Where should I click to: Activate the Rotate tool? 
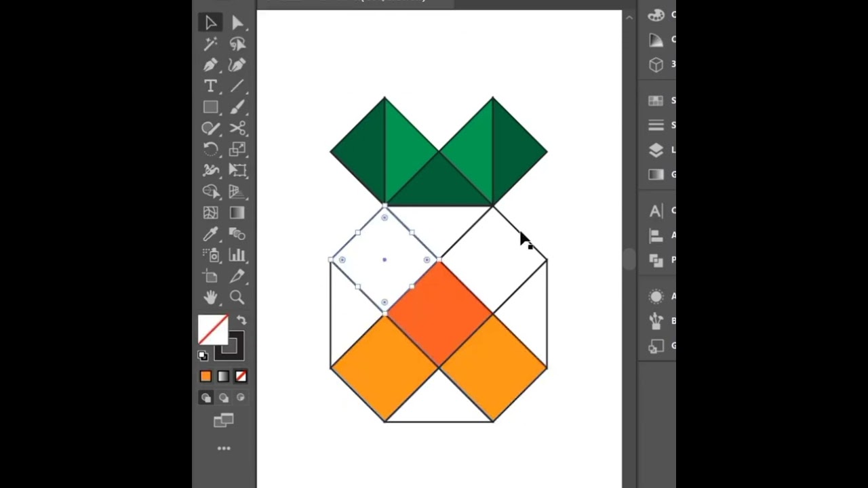click(210, 149)
